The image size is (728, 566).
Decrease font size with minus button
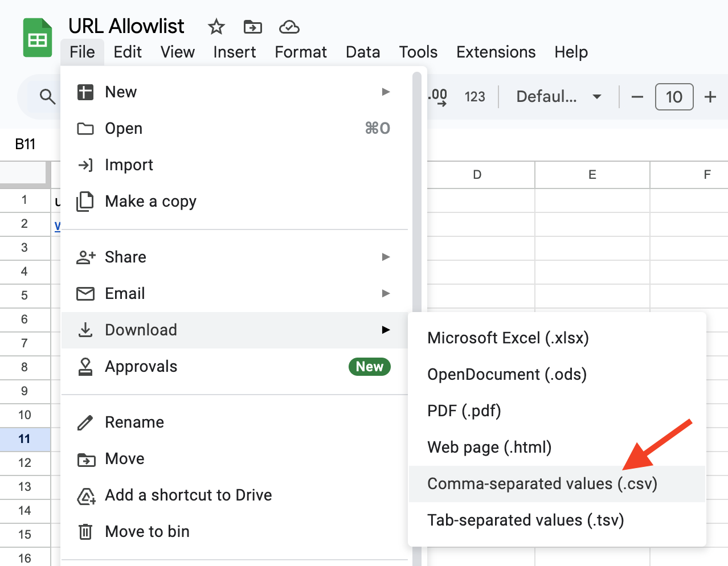click(637, 97)
